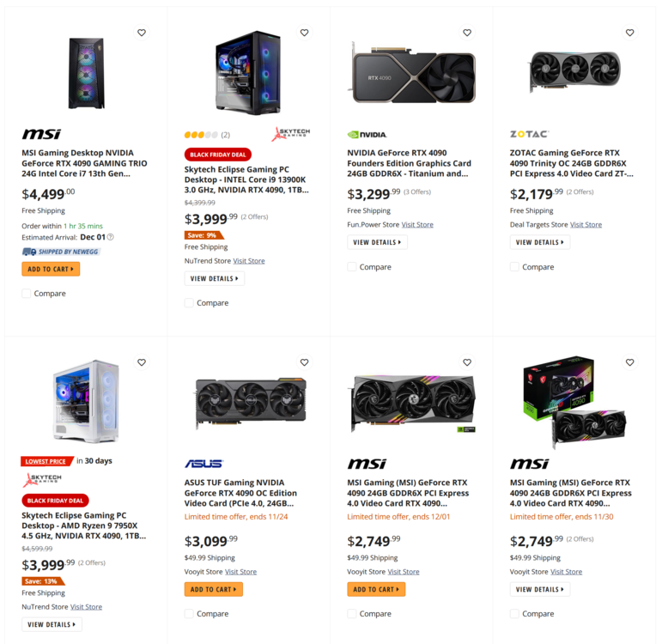Tick Compare box for ASUS TUF Gaming card
The height and width of the screenshot is (644, 662).
point(190,614)
